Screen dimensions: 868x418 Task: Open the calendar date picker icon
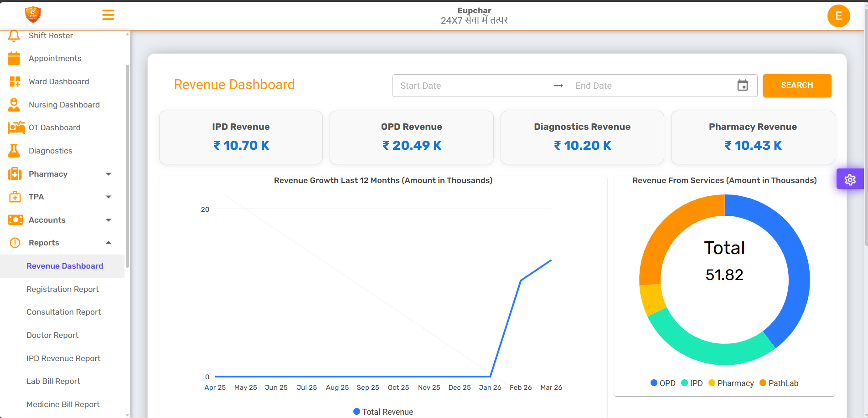click(742, 86)
